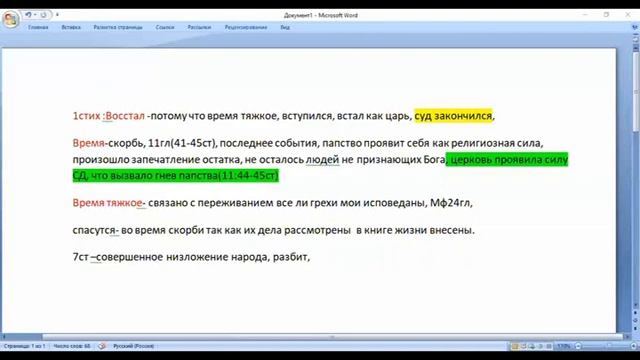Viewport: 640px width, 360px height.
Task: Click the underlined word 'людей'
Action: tap(322, 160)
